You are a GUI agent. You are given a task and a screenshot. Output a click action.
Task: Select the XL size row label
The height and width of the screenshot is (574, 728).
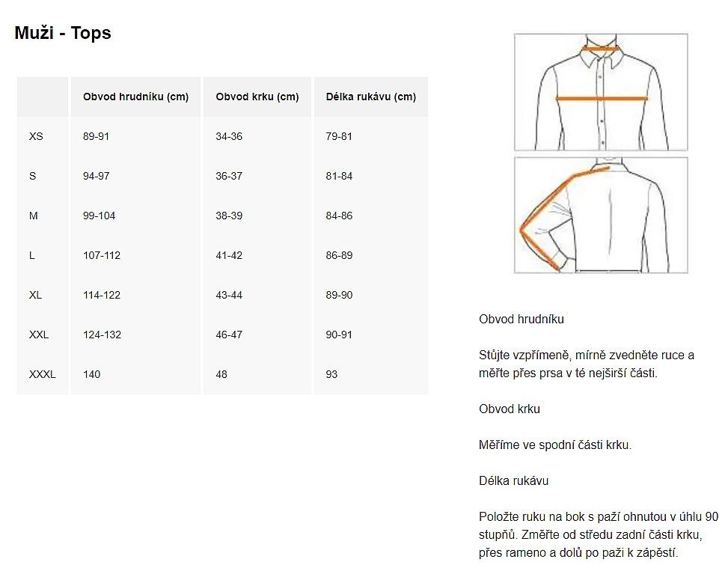tap(35, 295)
